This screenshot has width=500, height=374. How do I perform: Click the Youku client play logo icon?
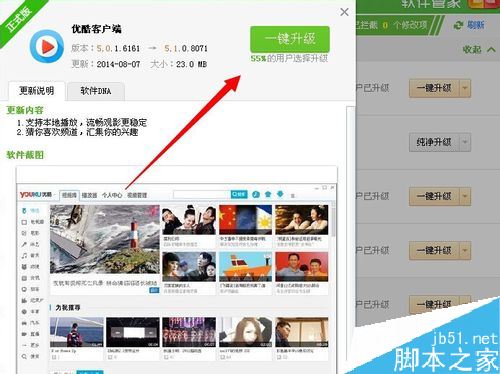(47, 46)
